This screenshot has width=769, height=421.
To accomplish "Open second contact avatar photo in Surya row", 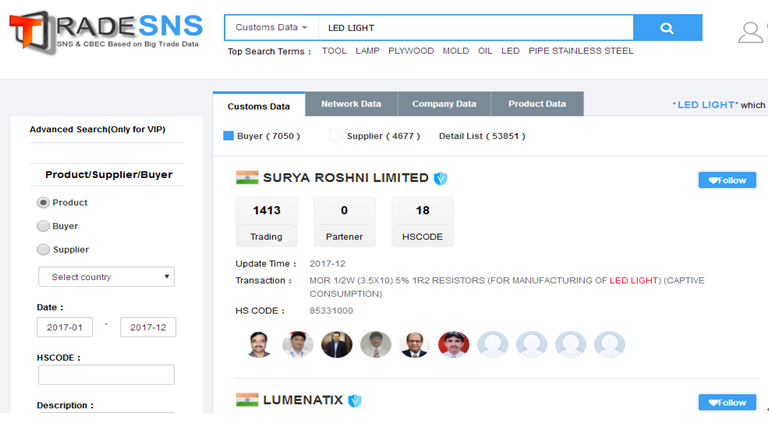I will point(298,344).
